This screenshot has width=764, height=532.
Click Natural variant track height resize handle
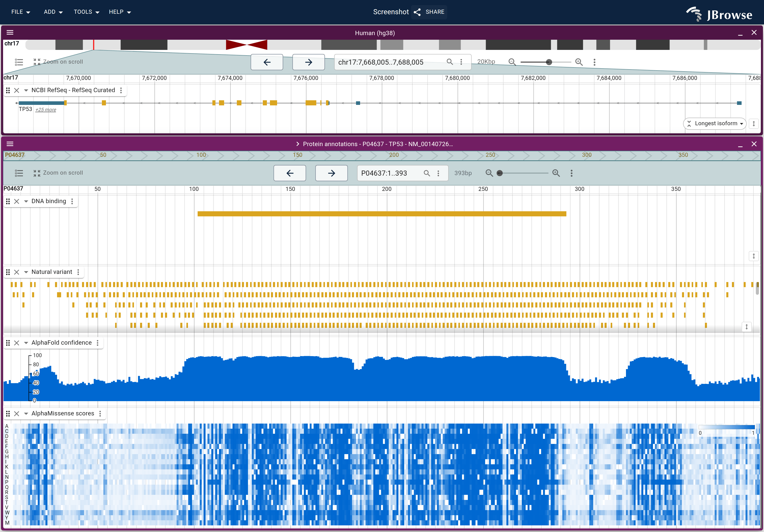point(747,327)
